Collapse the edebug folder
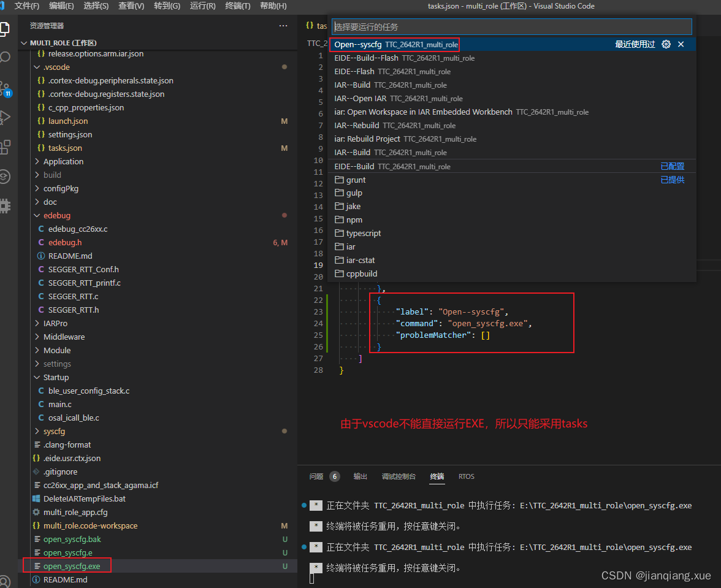721x588 pixels. pyautogui.click(x=56, y=215)
